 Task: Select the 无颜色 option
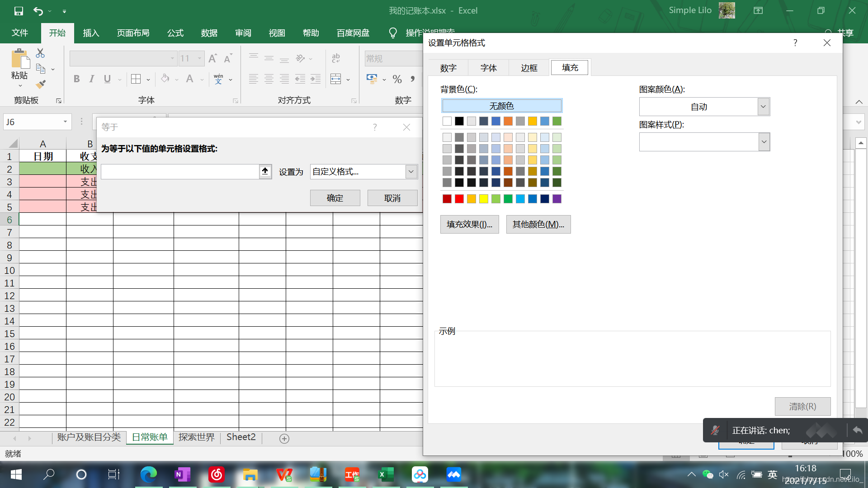[501, 106]
